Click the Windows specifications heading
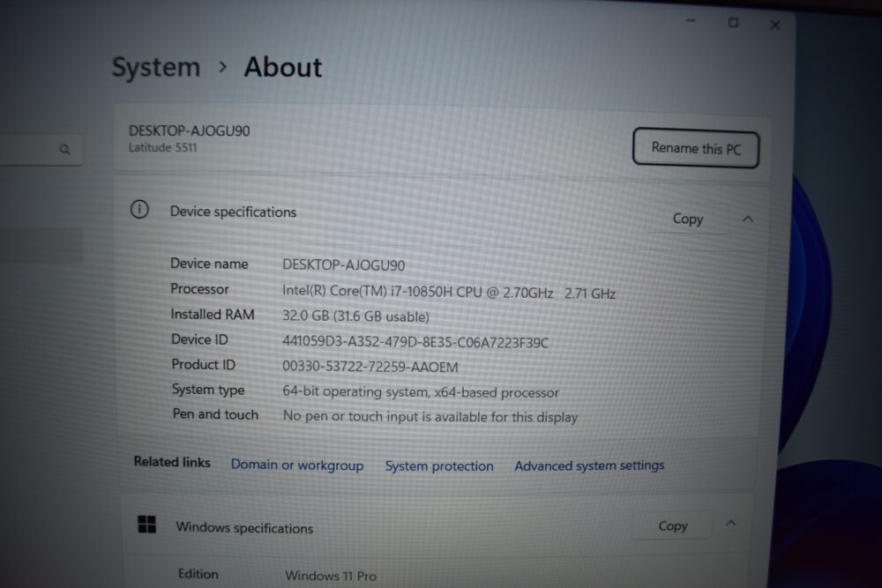This screenshot has width=882, height=588. (244, 528)
